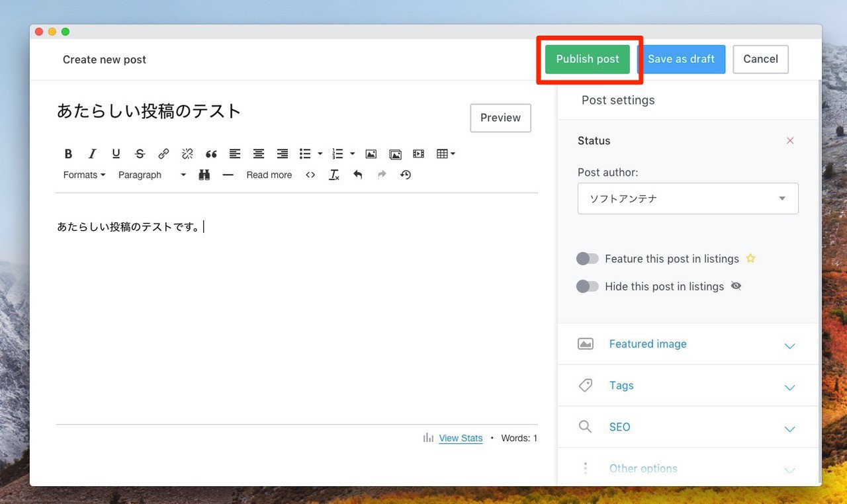The image size is (847, 504).
Task: Click the undo arrow icon
Action: (358, 175)
